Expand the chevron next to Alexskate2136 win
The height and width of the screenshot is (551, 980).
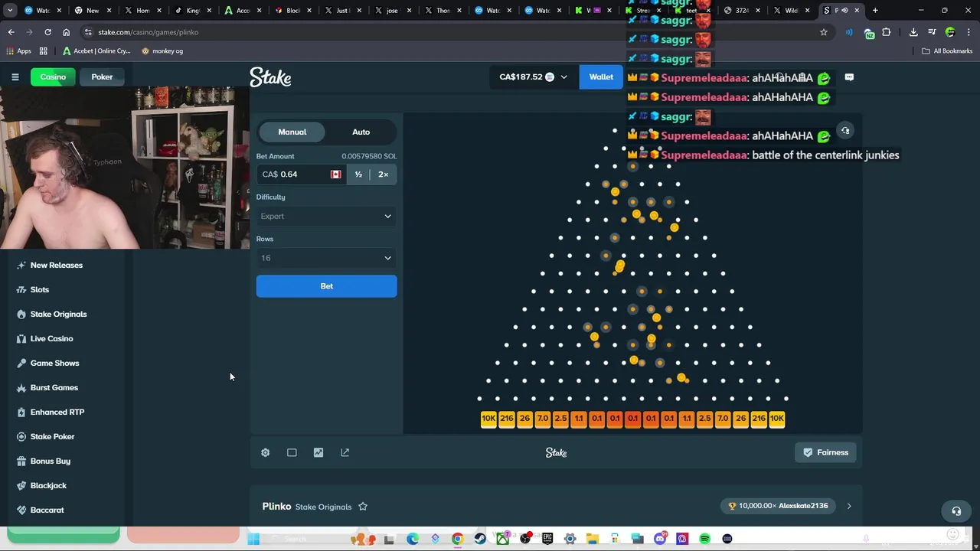pyautogui.click(x=849, y=506)
